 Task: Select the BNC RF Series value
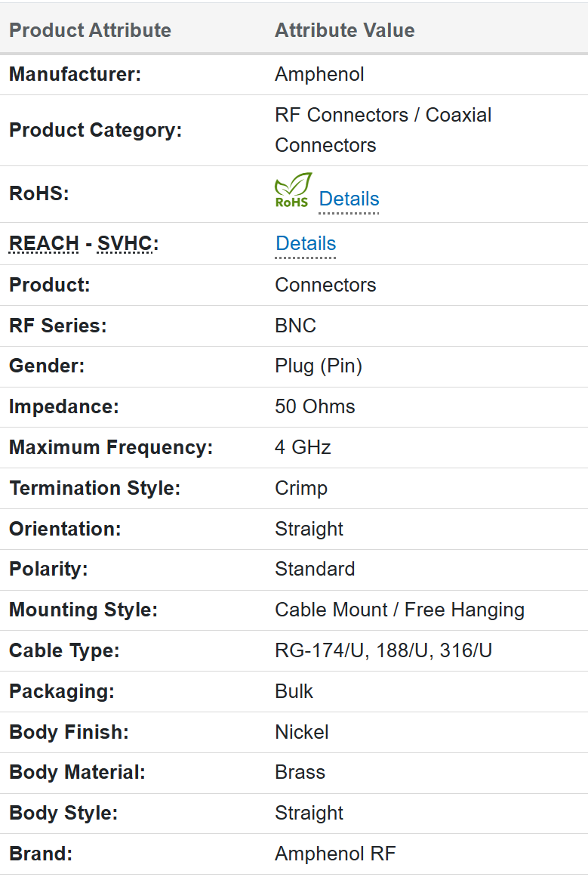[295, 326]
